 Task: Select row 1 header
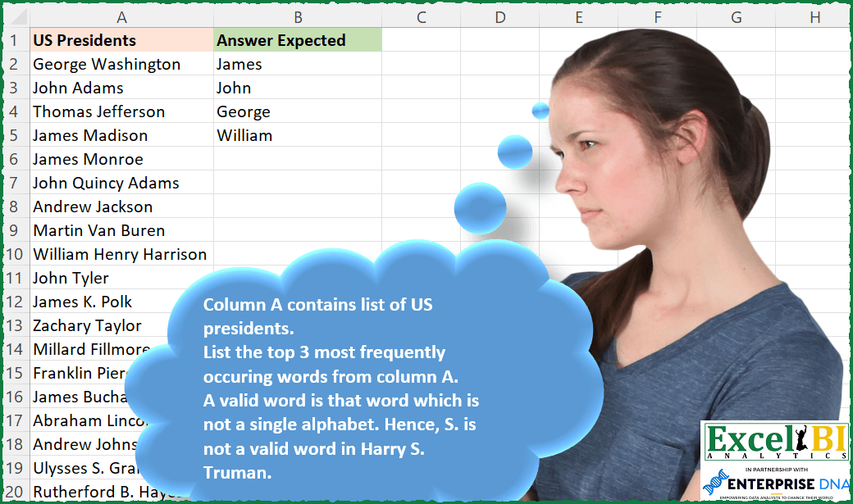14,40
